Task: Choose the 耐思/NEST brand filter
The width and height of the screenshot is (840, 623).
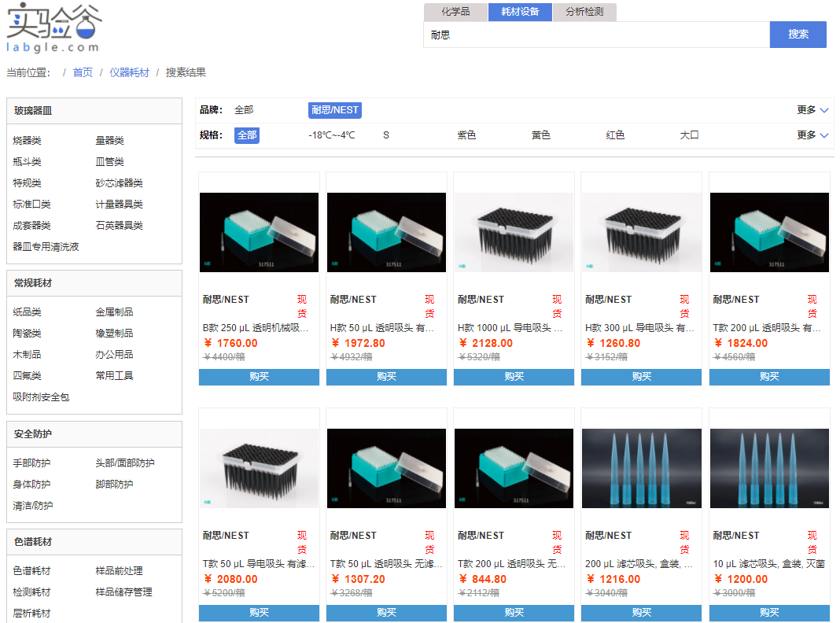Action: [x=335, y=110]
